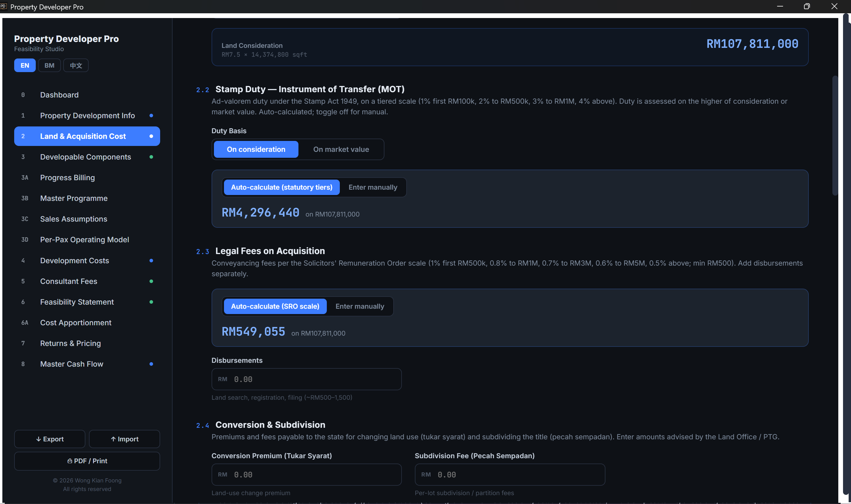Navigate to Returns & Pricing
The width and height of the screenshot is (851, 504).
coord(87,343)
